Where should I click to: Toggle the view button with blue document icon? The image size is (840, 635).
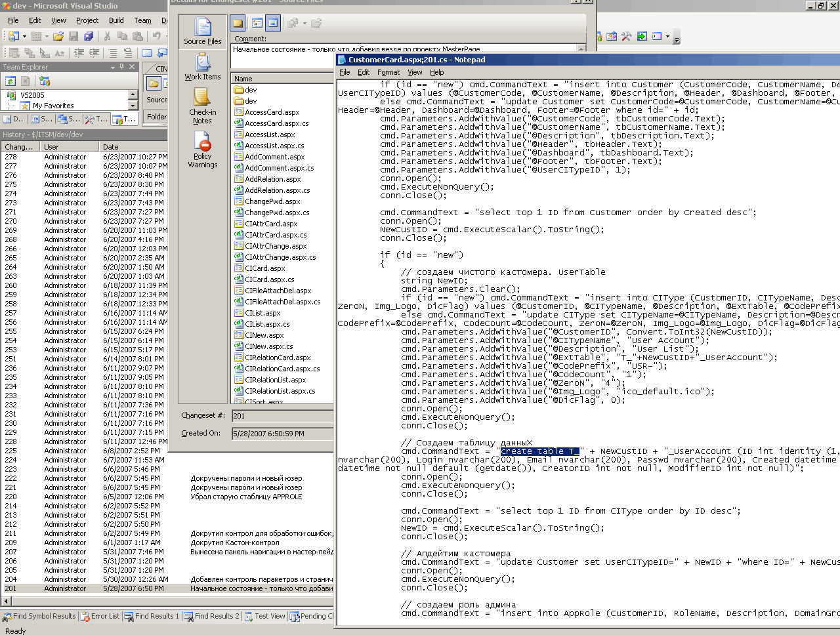pos(273,24)
